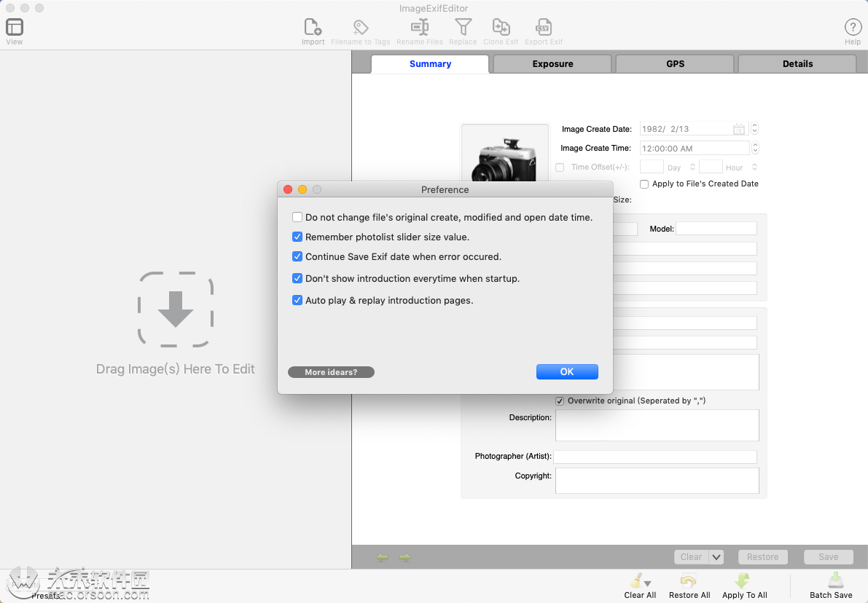Viewport: 868px width, 603px height.
Task: Click the Day offset stepper
Action: pyautogui.click(x=692, y=167)
